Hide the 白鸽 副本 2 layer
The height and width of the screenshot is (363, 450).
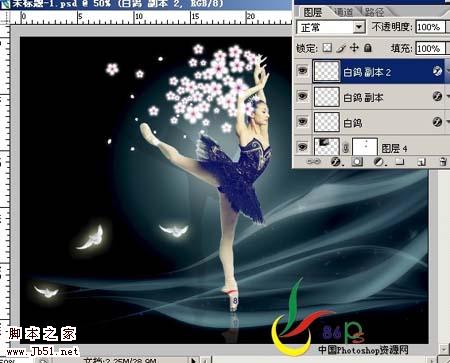(303, 71)
